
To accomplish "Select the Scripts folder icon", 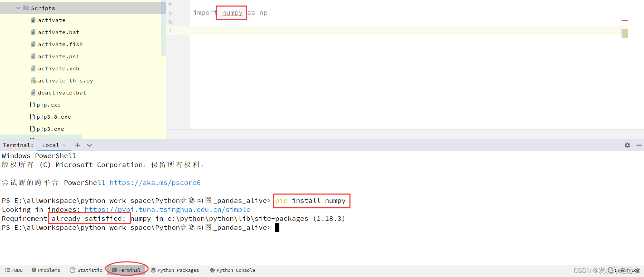I will tap(26, 8).
